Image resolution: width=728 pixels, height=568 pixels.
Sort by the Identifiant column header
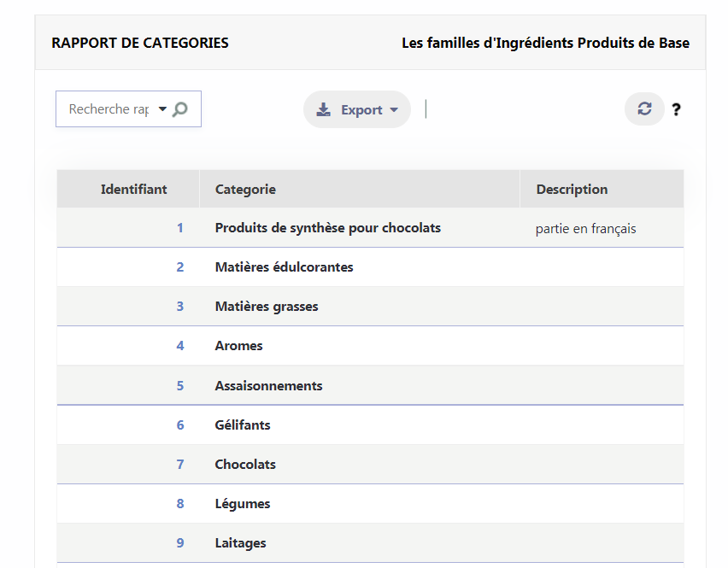tap(133, 190)
